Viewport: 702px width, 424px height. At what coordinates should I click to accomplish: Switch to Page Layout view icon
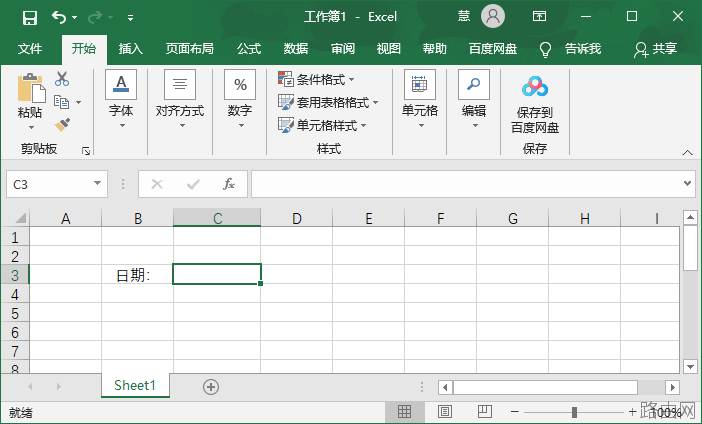coord(445,411)
